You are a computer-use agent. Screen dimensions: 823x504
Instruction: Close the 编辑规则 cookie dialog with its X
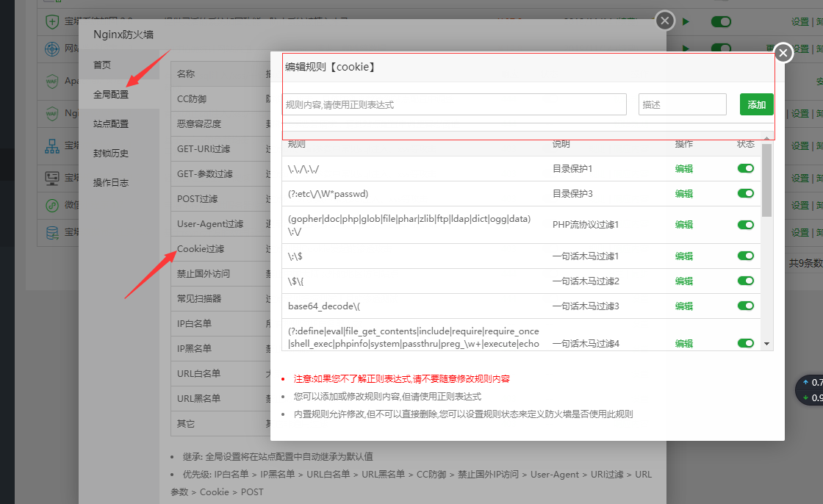pos(783,52)
